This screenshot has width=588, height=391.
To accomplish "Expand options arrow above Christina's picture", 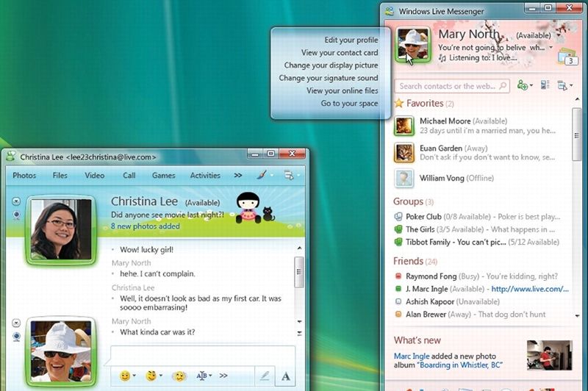I will coord(16,201).
